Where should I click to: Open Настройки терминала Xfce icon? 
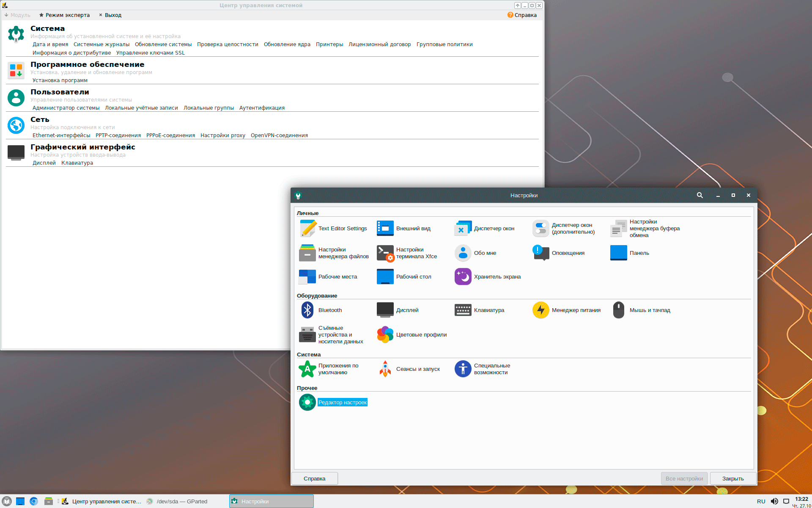tap(385, 253)
